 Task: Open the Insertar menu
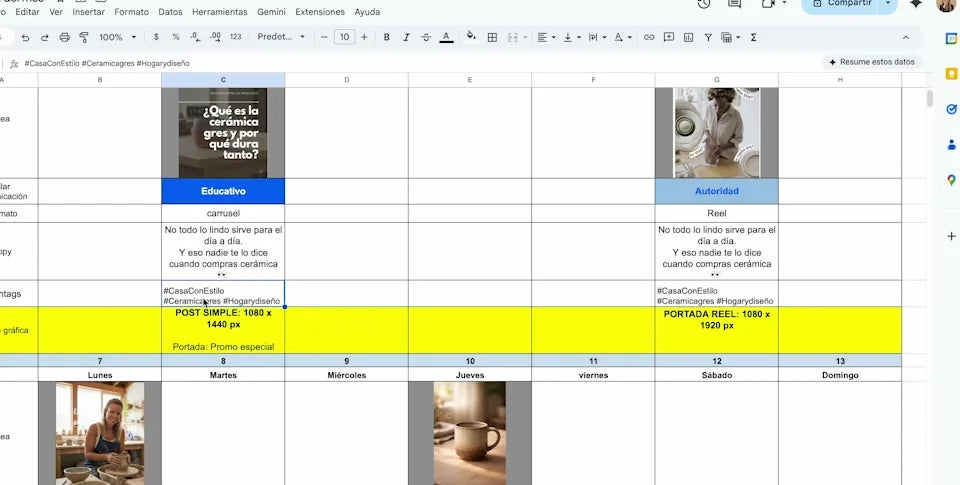[x=88, y=12]
